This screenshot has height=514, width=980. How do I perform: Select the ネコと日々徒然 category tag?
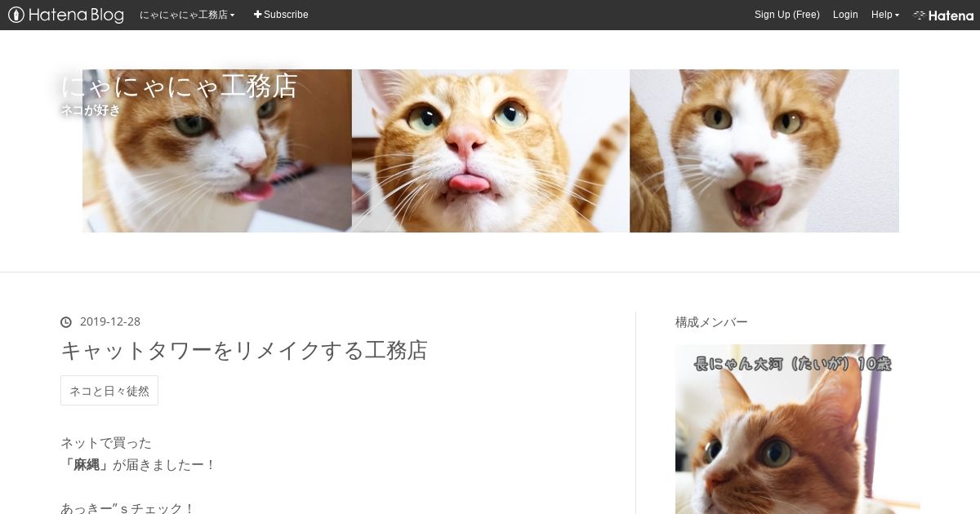point(109,391)
